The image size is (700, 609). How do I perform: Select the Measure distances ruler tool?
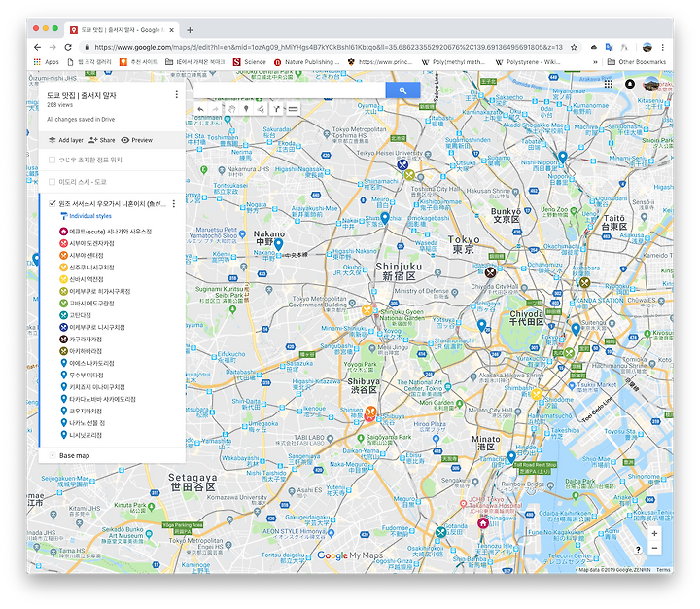coord(293,109)
